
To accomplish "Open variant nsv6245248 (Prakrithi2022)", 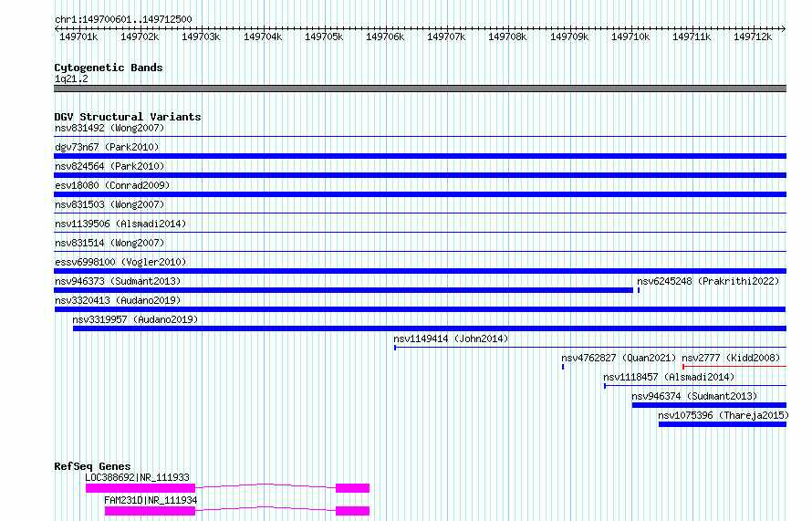I will coord(708,281).
